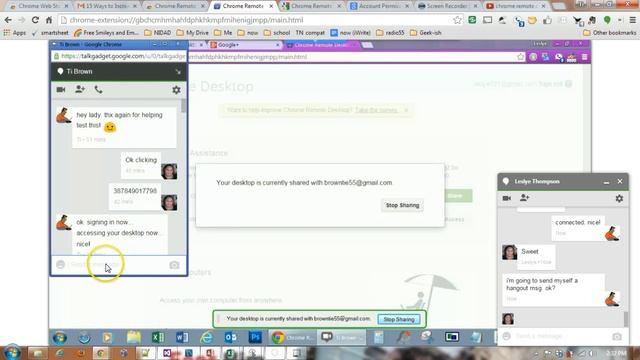Expand the school bookmark folder
Screen dimensions: 640x360
[277, 33]
